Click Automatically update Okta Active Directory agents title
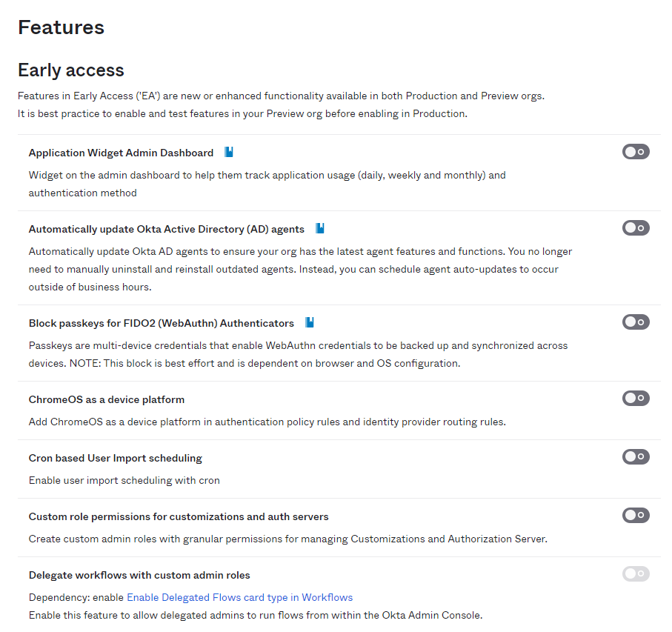The height and width of the screenshot is (632, 672). [x=167, y=230]
